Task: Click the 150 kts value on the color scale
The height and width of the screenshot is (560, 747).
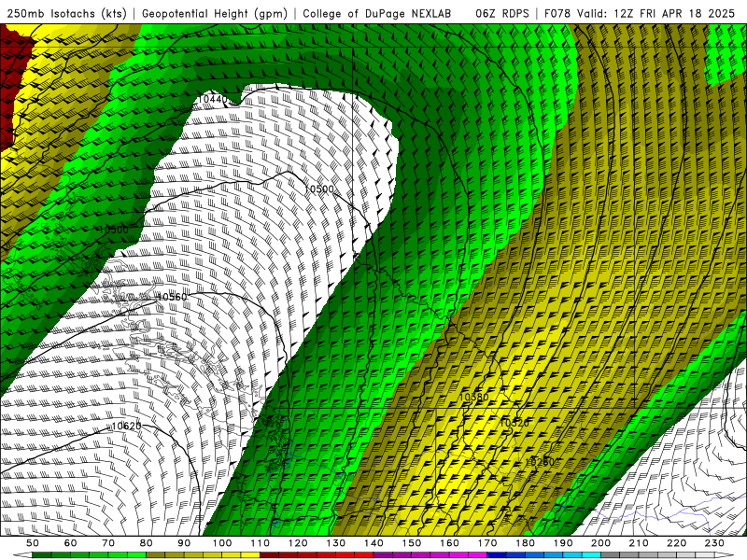Action: pos(412,543)
